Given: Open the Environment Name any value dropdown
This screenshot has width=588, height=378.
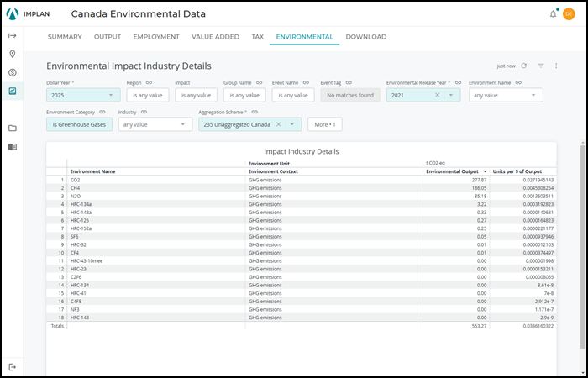Looking at the screenshot, I should pyautogui.click(x=506, y=95).
